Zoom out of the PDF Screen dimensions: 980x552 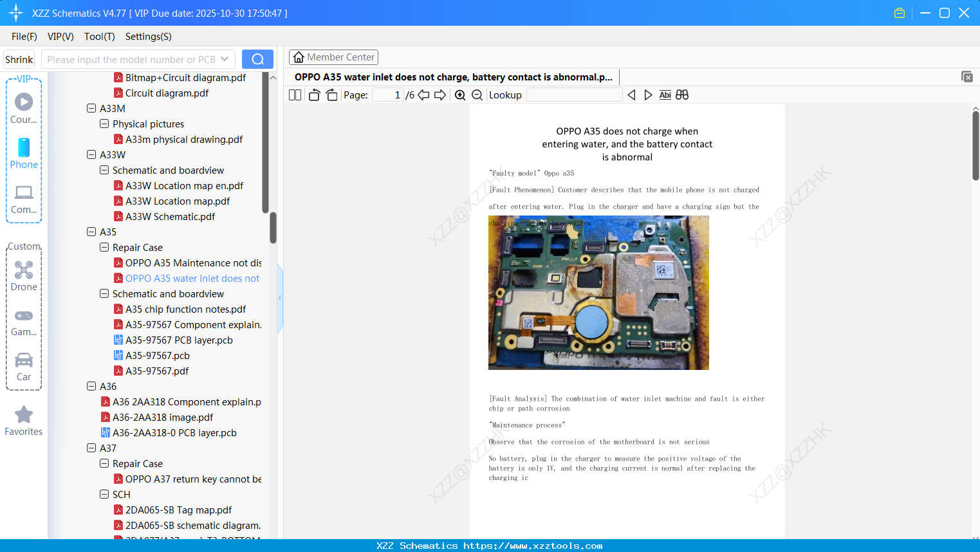coord(477,95)
